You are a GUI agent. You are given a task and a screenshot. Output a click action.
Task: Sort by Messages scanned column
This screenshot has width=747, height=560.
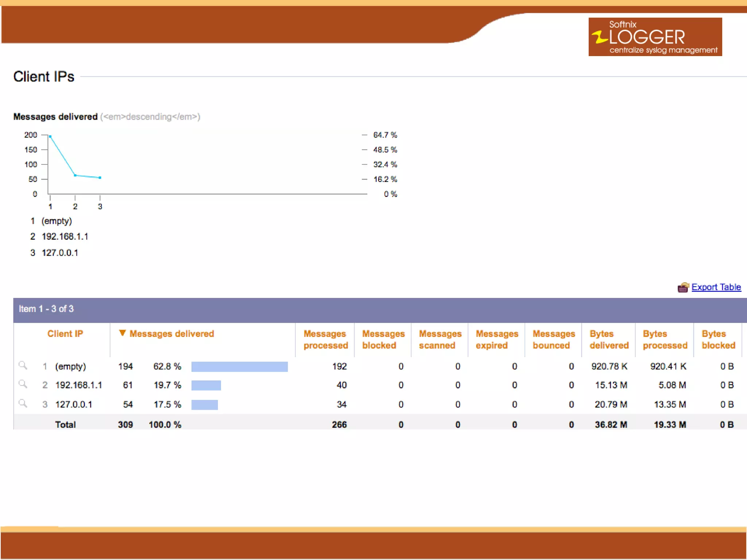(x=440, y=339)
